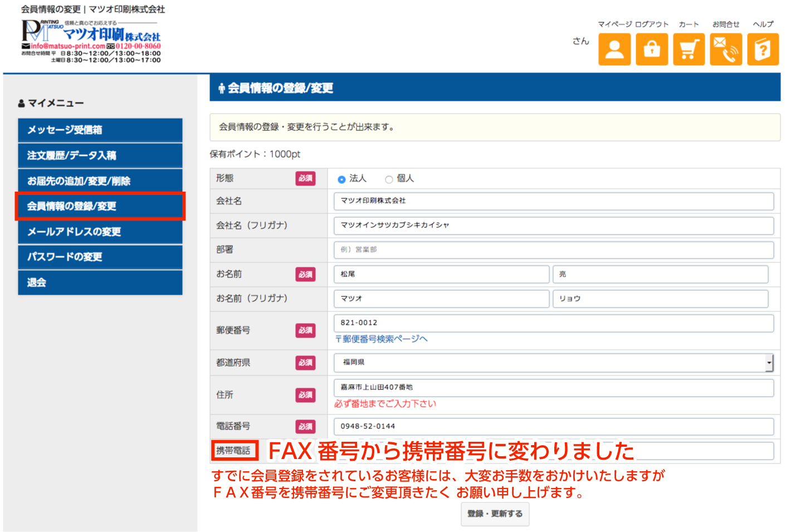
Task: Select the 個人 radio button
Action: [389, 179]
